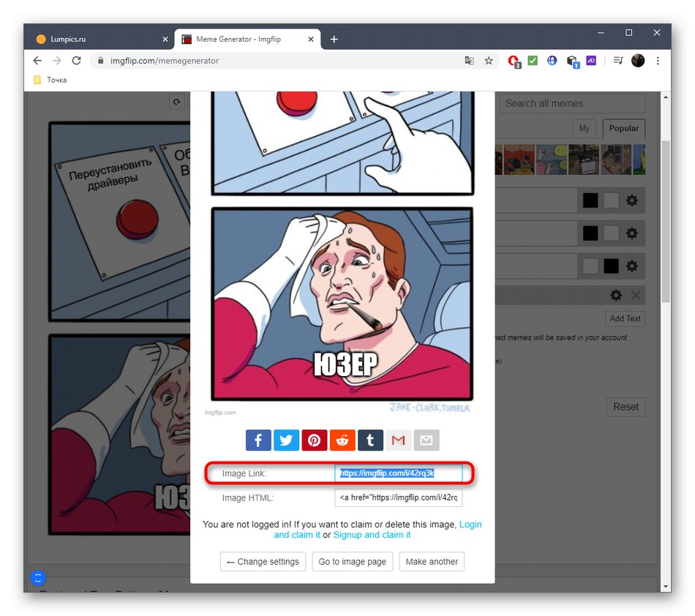Viewport: 695px width, 616px height.
Task: Follow the Signup and claim it link
Action: [372, 535]
